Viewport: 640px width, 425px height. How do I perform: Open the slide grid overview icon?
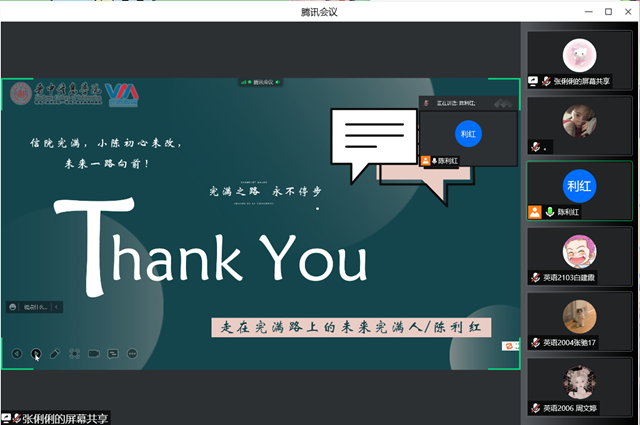(x=74, y=353)
